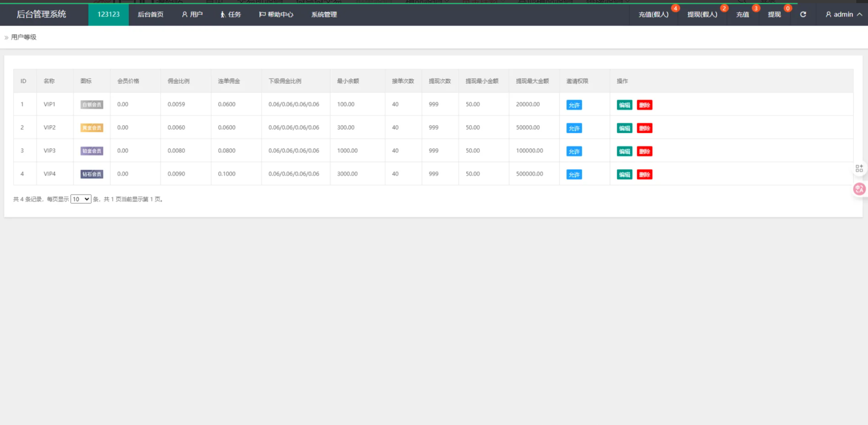This screenshot has width=868, height=425.
Task: Open 提现(假人) item with badge 2
Action: pos(702,14)
